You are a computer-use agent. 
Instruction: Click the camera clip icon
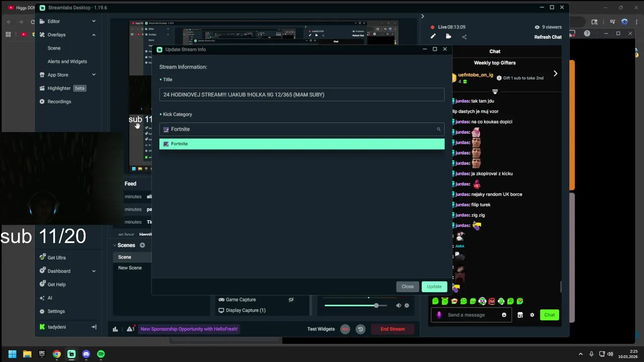click(449, 36)
